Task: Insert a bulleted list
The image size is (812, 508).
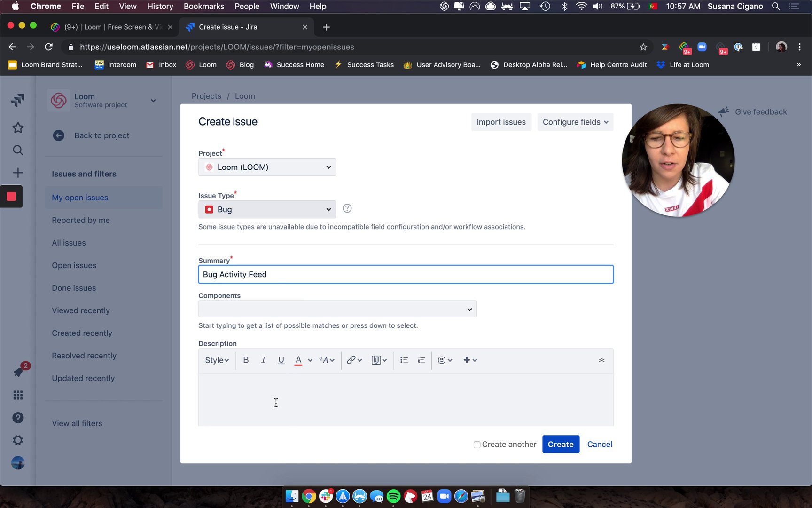Action: (404, 360)
